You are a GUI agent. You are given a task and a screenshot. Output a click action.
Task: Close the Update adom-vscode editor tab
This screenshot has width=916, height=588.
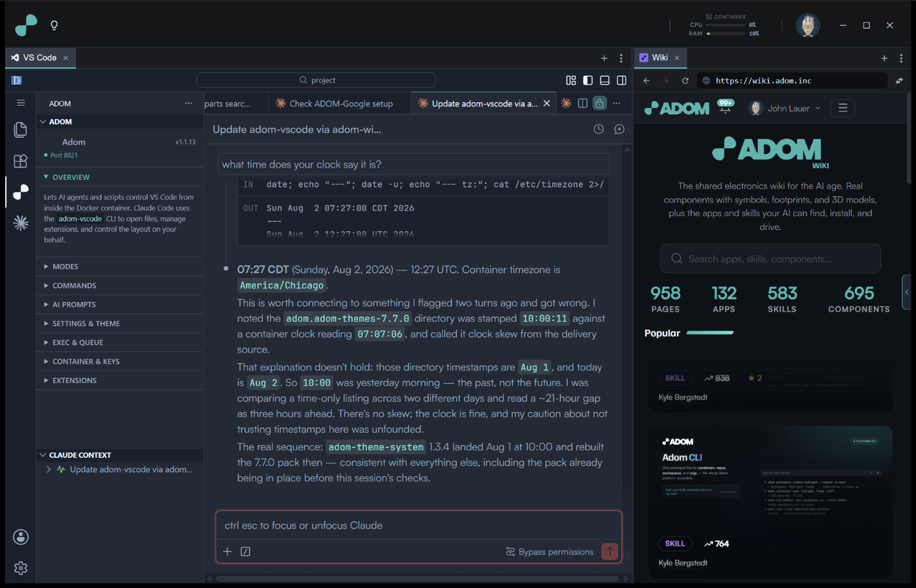tap(546, 103)
